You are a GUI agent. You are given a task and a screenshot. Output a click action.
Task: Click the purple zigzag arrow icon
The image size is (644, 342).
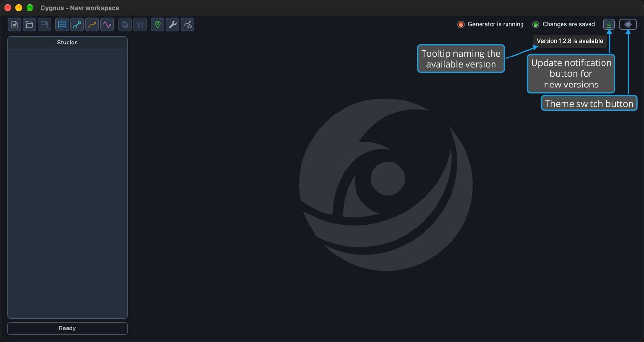107,25
